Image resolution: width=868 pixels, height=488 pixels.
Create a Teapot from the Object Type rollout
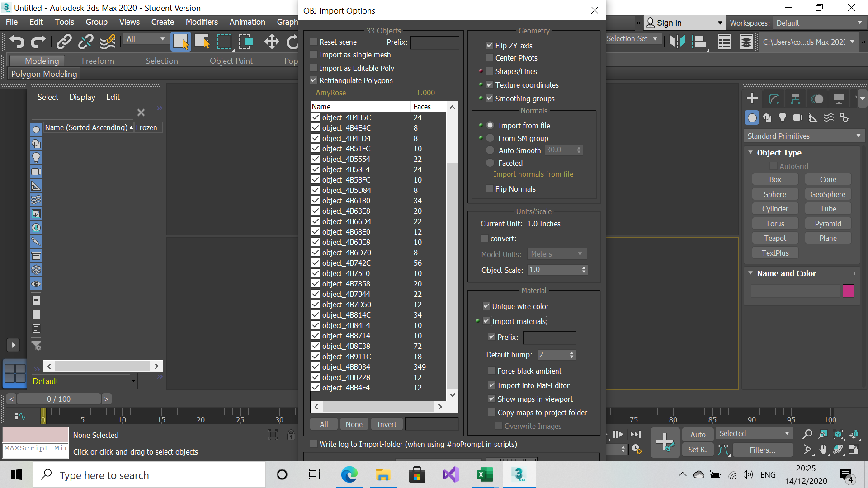775,238
